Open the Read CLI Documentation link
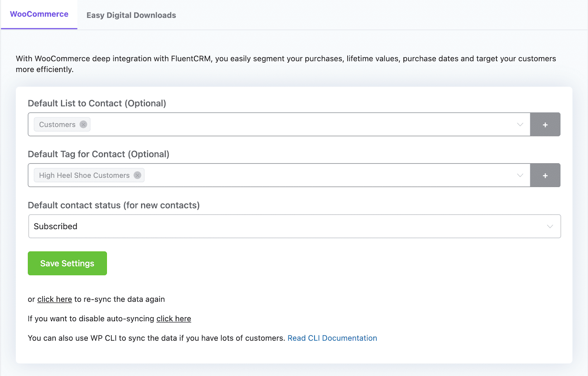588x376 pixels. pyautogui.click(x=332, y=338)
